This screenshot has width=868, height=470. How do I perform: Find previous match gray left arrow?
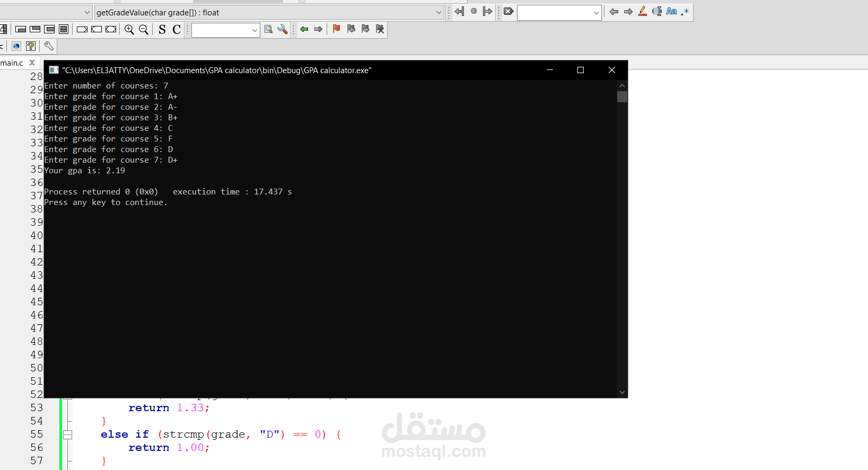pyautogui.click(x=614, y=12)
